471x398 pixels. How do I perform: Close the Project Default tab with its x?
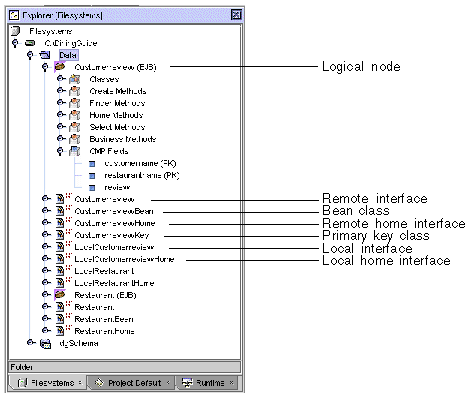168,383
